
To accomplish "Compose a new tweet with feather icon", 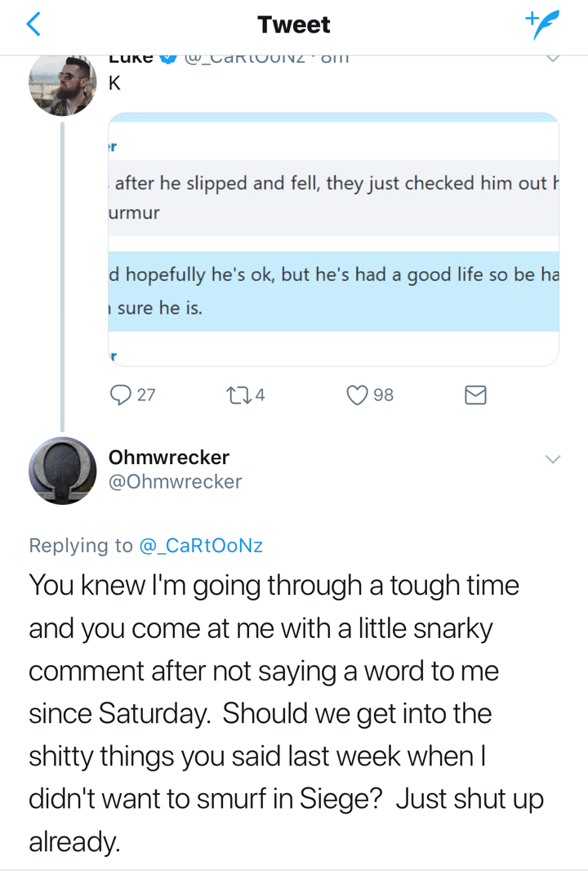I will pos(542,25).
